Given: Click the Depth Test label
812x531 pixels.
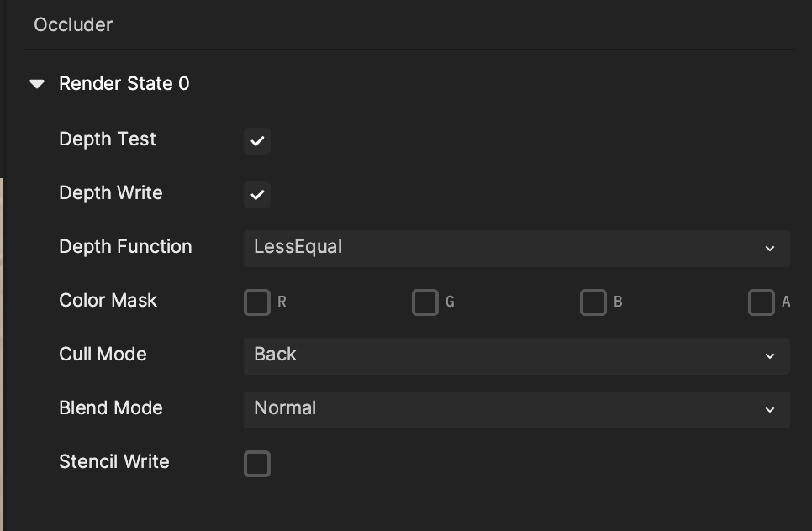Looking at the screenshot, I should [x=108, y=139].
